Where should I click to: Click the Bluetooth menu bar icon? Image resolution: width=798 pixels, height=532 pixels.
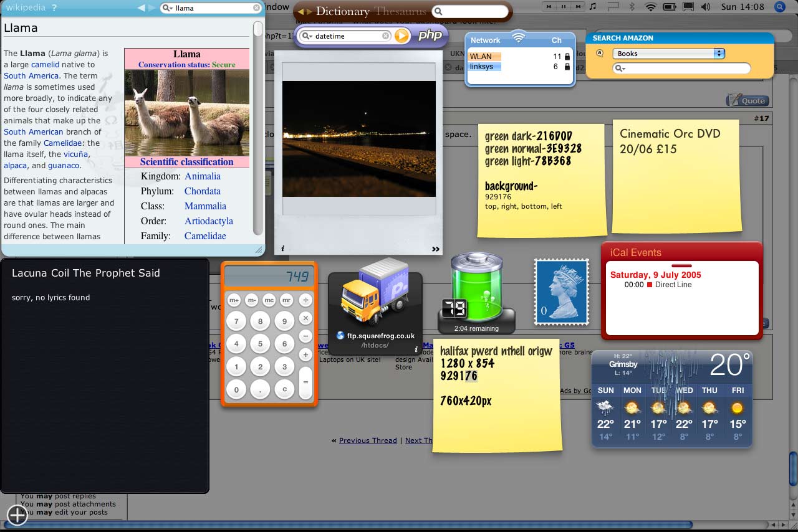tap(631, 7)
